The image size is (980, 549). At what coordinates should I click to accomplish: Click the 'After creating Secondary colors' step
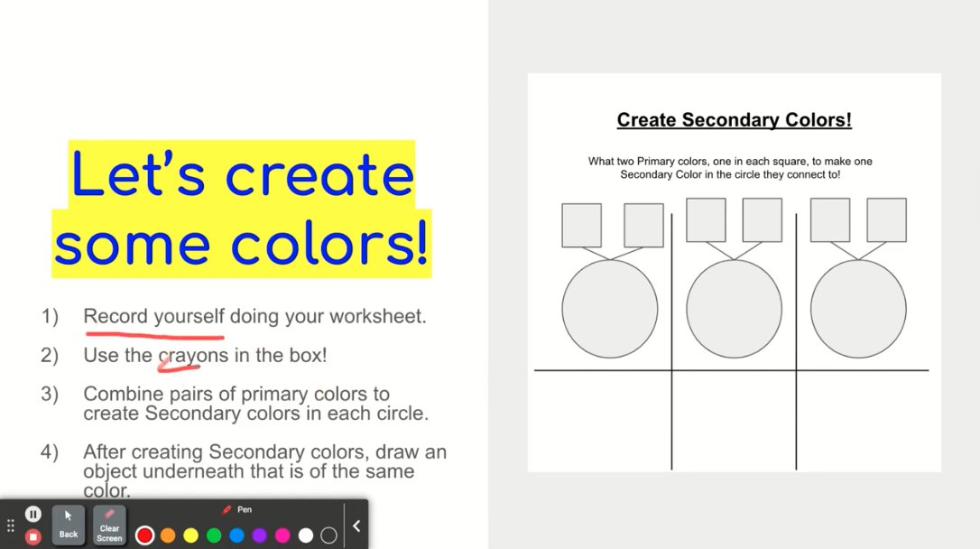click(265, 470)
